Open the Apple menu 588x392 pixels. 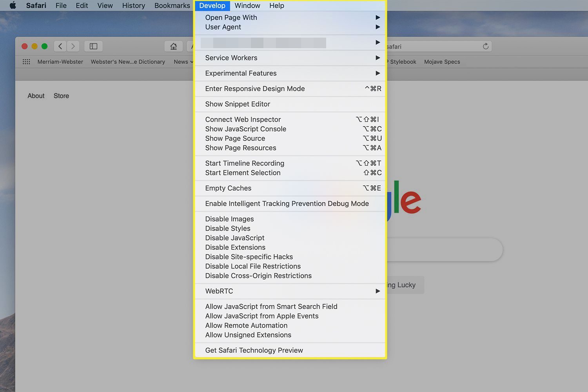tap(13, 5)
